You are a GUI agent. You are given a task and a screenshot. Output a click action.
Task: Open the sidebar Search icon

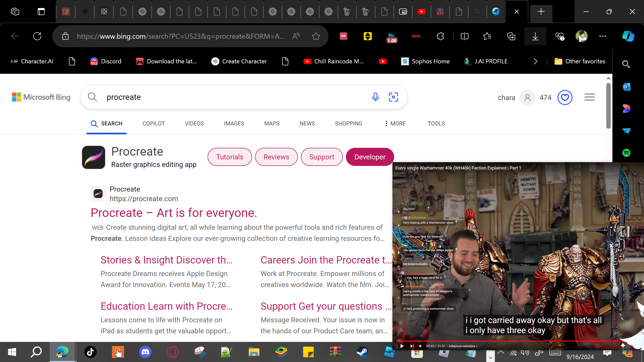point(626,65)
